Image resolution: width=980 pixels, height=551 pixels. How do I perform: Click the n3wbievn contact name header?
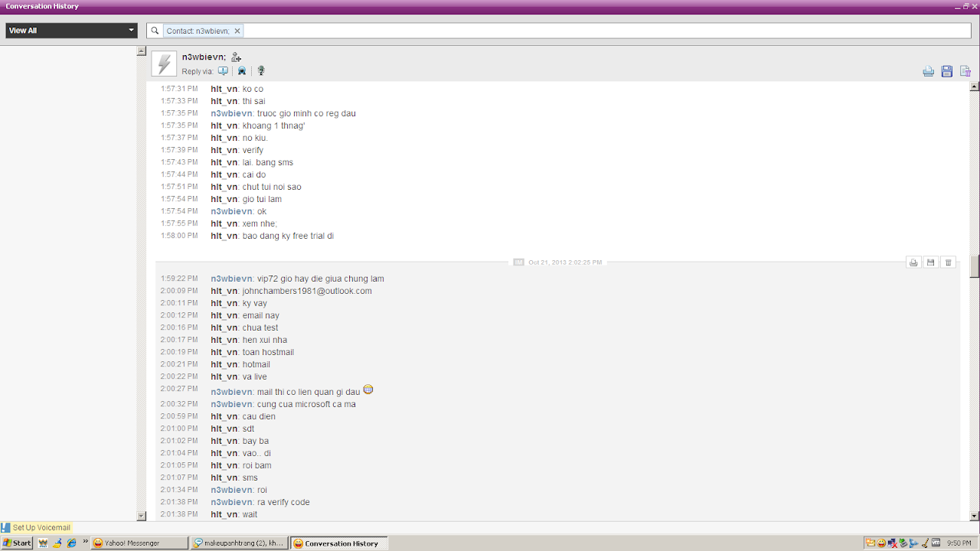point(204,57)
